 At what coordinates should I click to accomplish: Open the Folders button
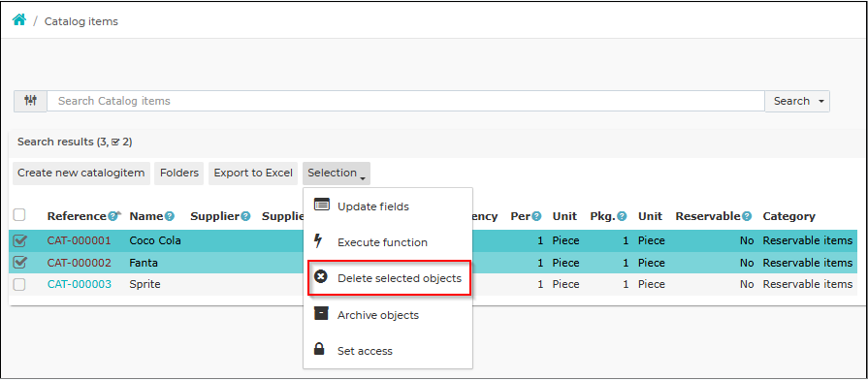[179, 174]
